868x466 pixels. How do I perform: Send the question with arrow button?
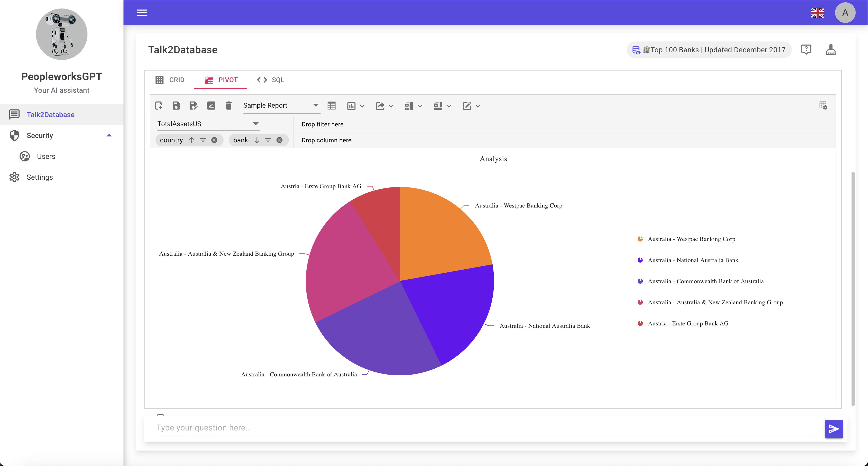pyautogui.click(x=834, y=429)
